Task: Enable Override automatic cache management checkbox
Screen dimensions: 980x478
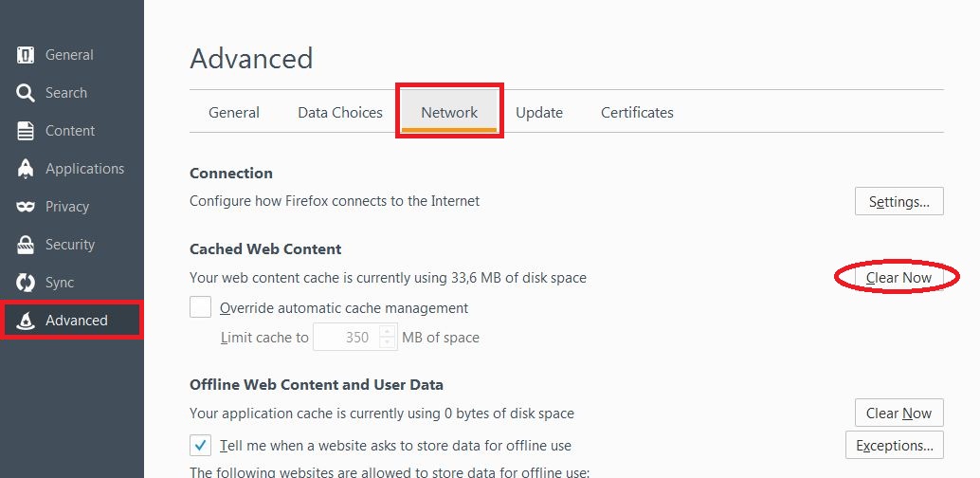Action: coord(200,307)
